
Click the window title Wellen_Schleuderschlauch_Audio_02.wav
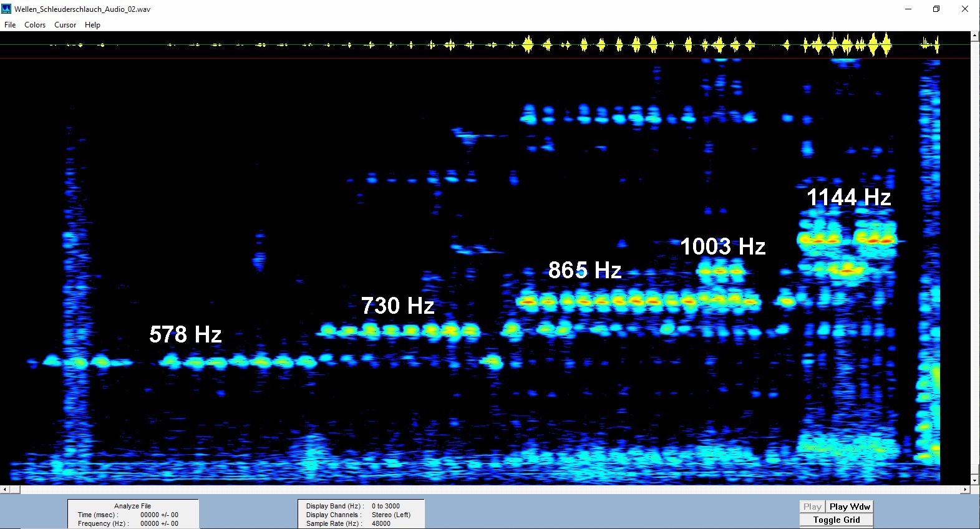[x=82, y=9]
